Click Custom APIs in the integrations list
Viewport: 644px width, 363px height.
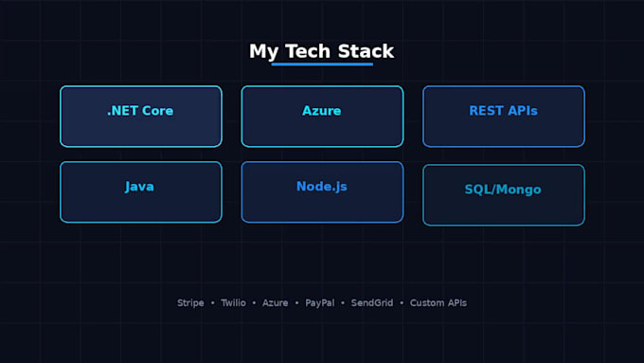(438, 303)
